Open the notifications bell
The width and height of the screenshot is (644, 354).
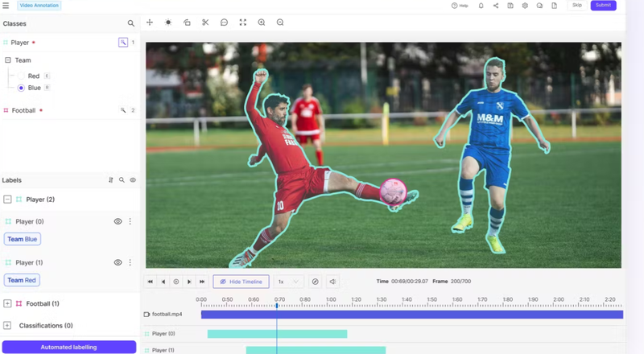pyautogui.click(x=481, y=6)
